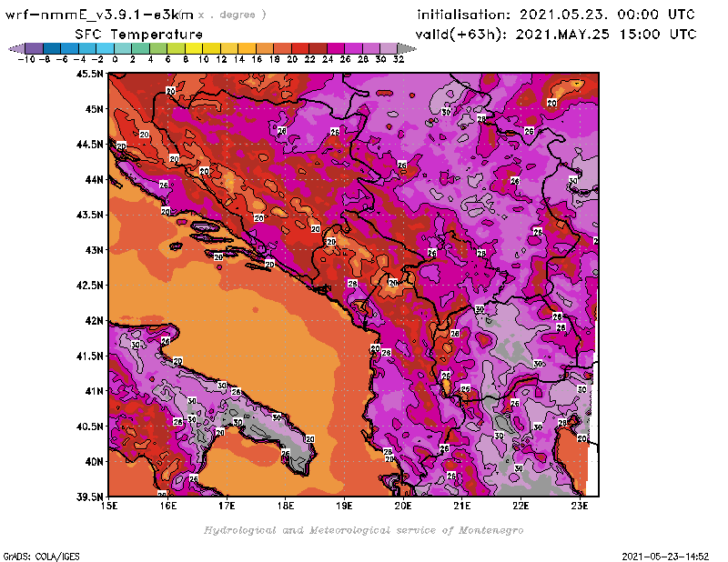
Task: Click the legend swatch between -2 and 0
Action: [x=105, y=48]
